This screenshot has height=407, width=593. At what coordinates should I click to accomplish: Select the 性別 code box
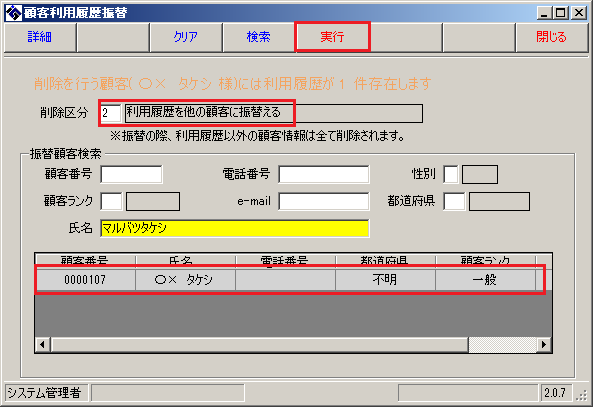tap(451, 174)
